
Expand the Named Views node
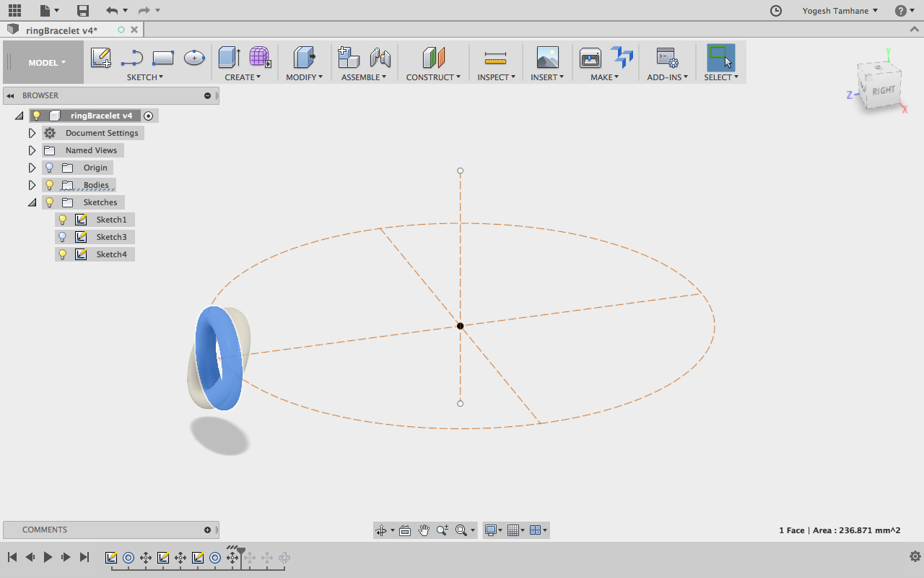point(32,150)
